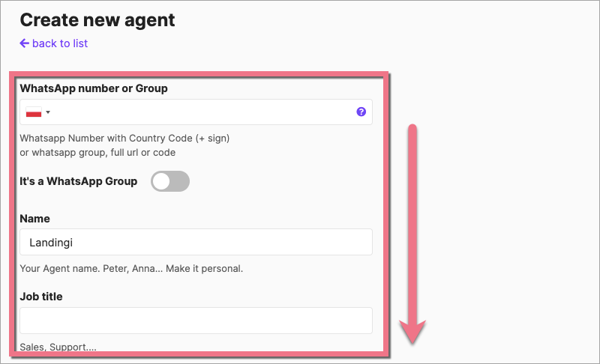Enable the WhatsApp Group switch

coord(170,181)
